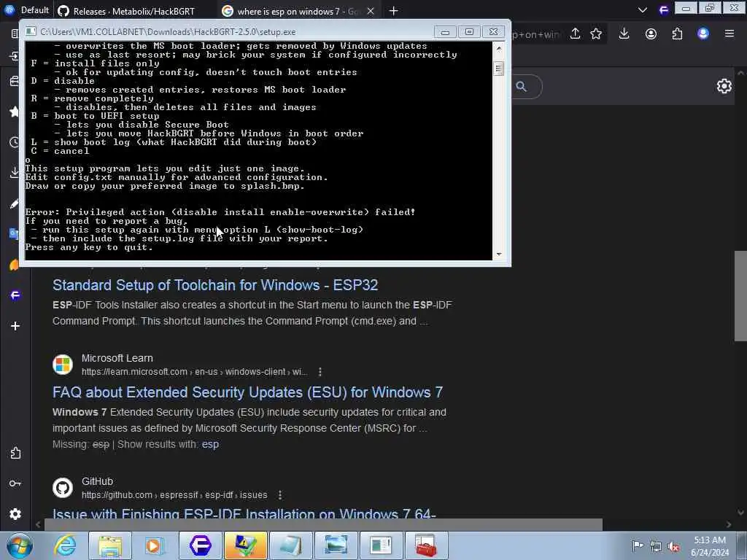Add a new sidebar panel with plus icon
Screen dimensions: 747x560
tap(15, 326)
